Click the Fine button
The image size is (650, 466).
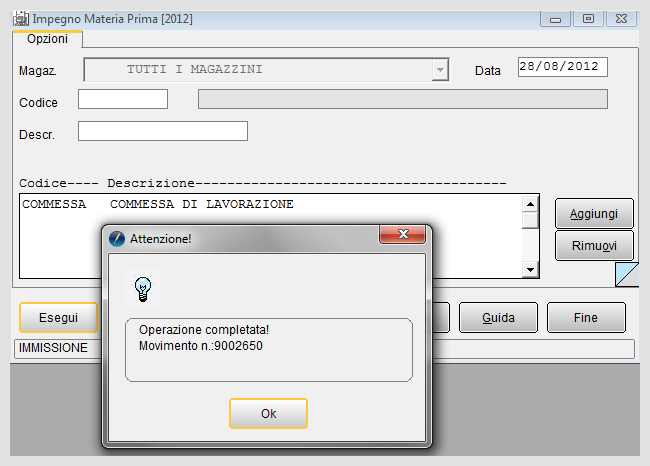coord(586,318)
